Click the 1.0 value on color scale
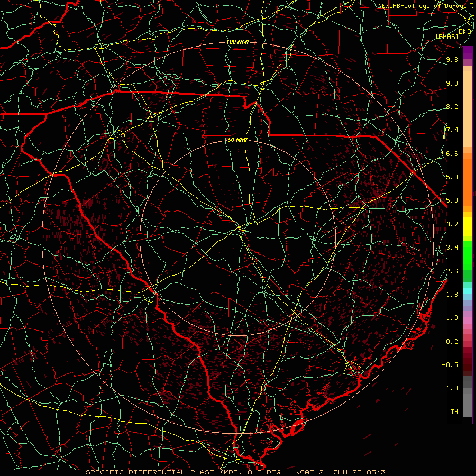Screen dimensions: 476x476 (452, 318)
